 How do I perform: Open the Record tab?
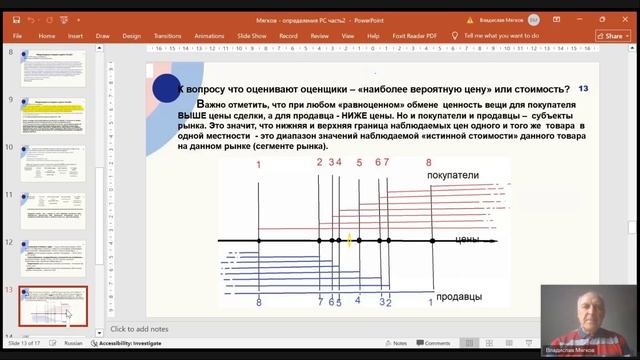(288, 36)
